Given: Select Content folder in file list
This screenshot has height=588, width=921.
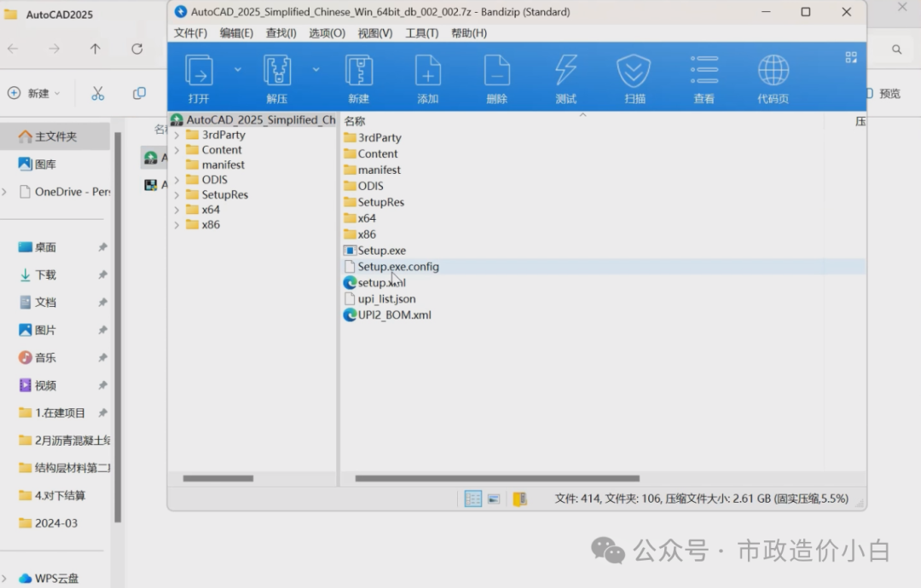Looking at the screenshot, I should click(x=371, y=153).
